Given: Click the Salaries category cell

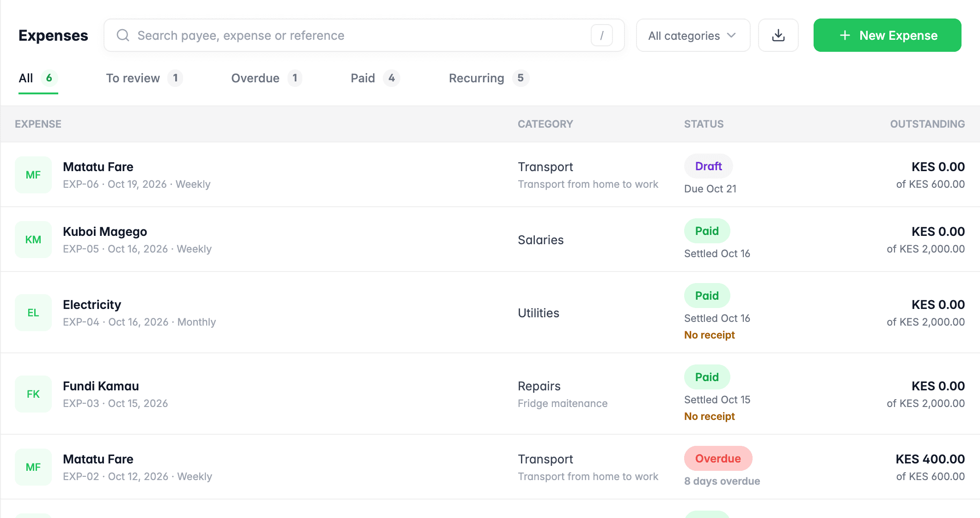Looking at the screenshot, I should 541,240.
